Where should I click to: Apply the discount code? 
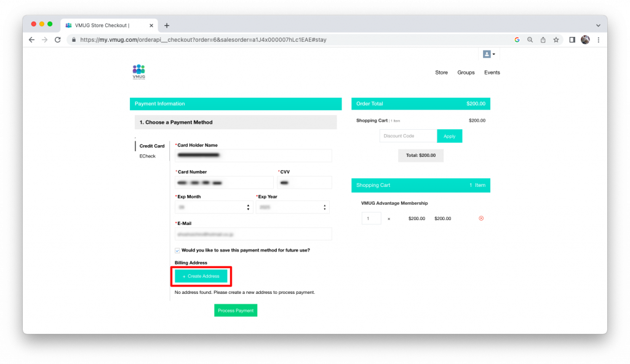[x=449, y=135]
